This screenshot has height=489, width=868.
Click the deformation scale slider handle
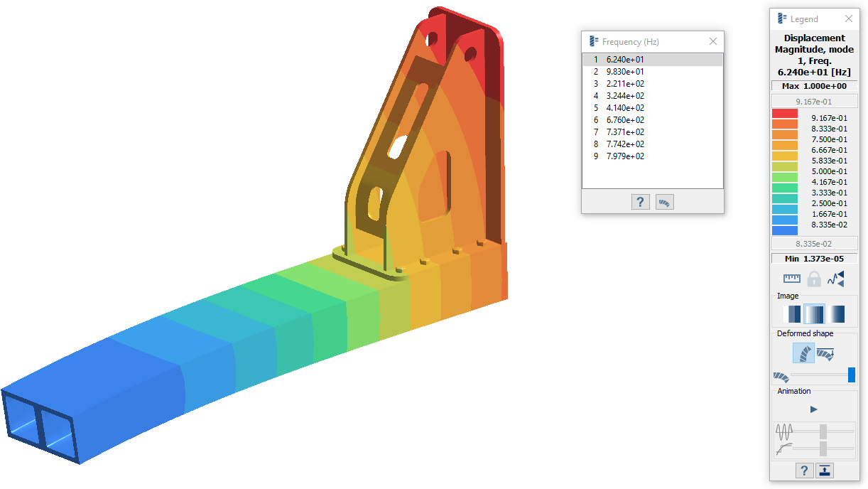point(852,375)
